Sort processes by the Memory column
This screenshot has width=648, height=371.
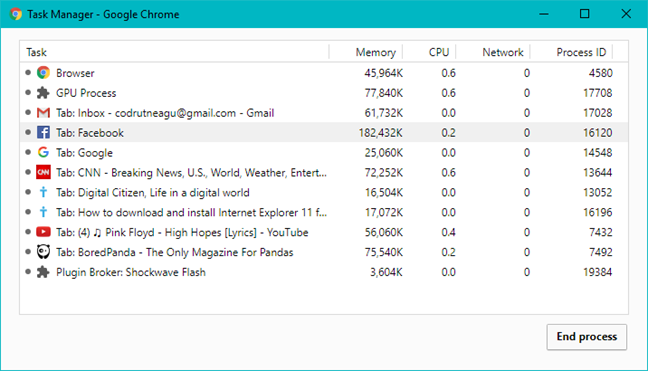[366, 52]
